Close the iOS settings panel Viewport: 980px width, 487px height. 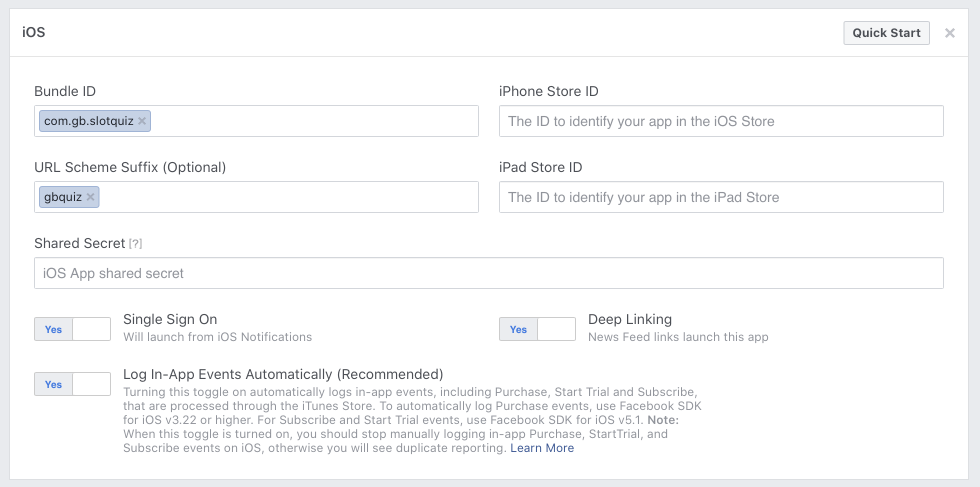click(x=949, y=33)
